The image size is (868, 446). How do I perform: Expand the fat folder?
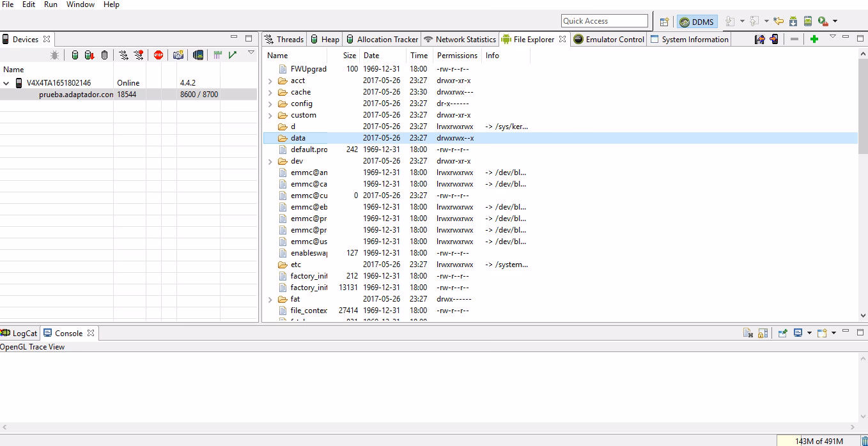270,300
